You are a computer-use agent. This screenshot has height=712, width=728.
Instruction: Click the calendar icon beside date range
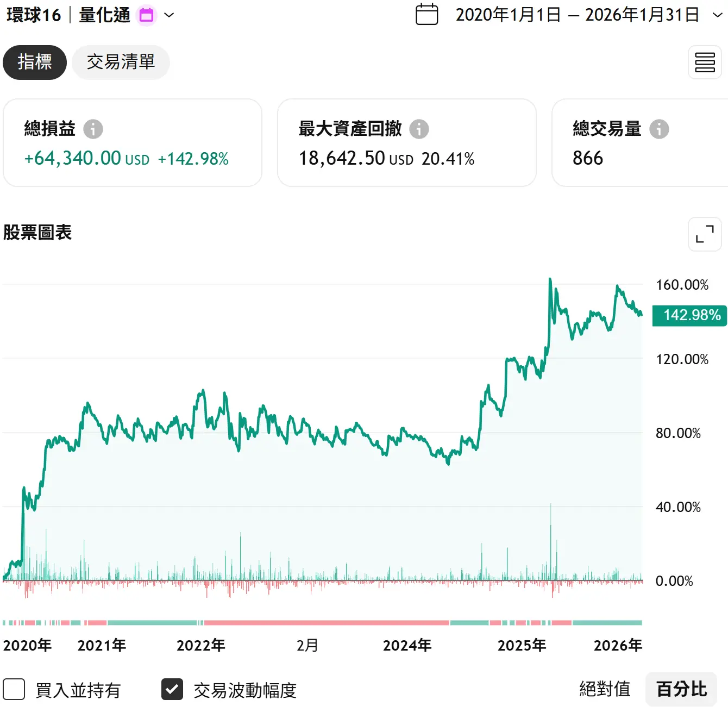click(426, 15)
